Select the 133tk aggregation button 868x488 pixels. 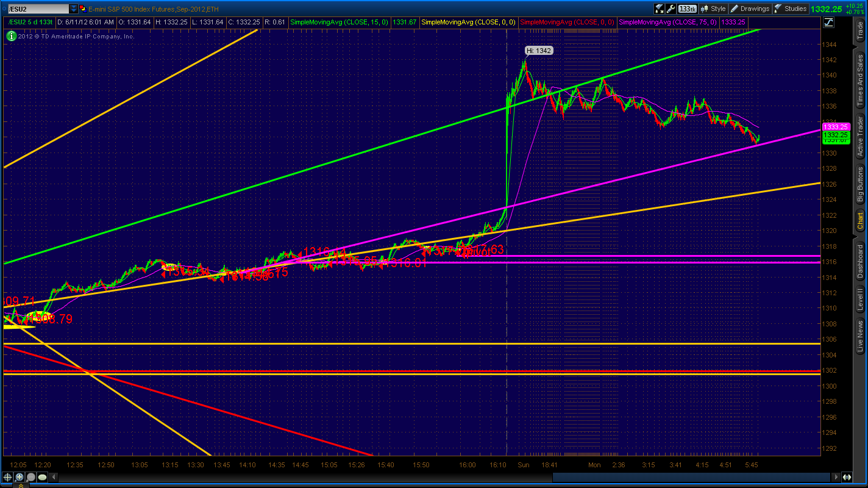point(688,9)
